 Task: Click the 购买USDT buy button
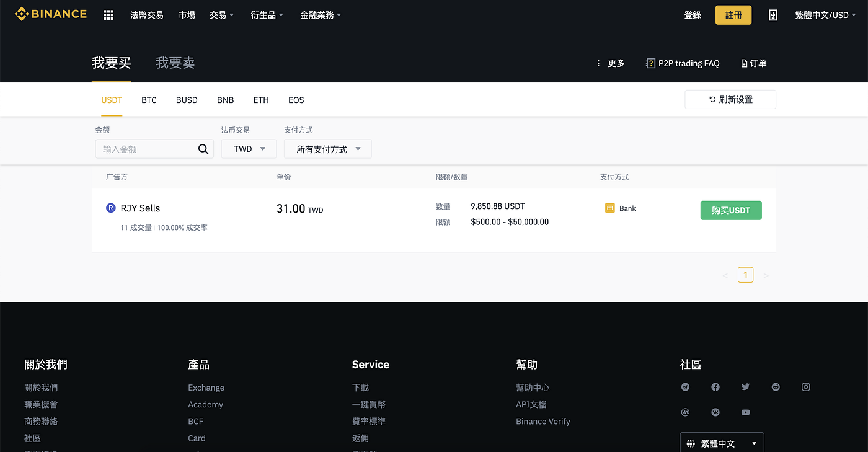731,210
